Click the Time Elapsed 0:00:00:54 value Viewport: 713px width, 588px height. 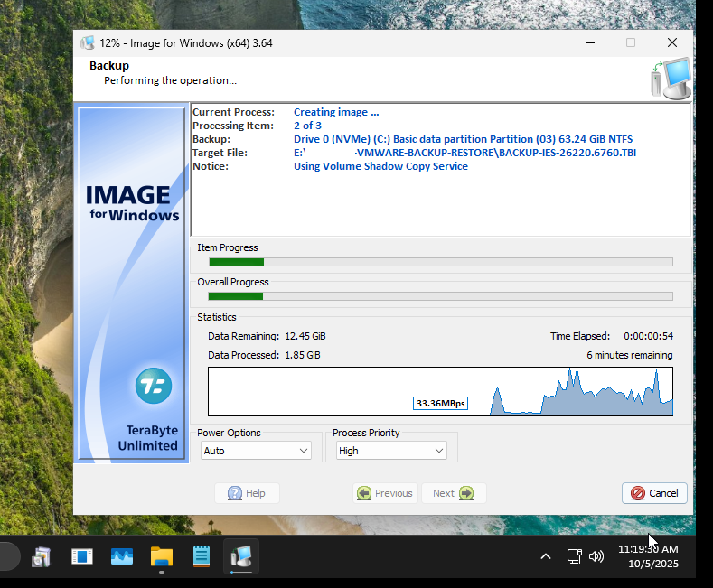[x=648, y=336]
